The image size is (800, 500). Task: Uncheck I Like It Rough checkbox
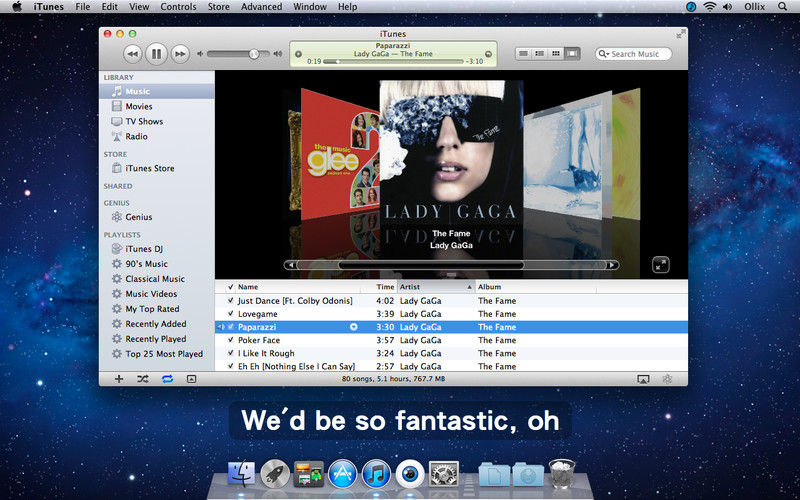pos(231,353)
